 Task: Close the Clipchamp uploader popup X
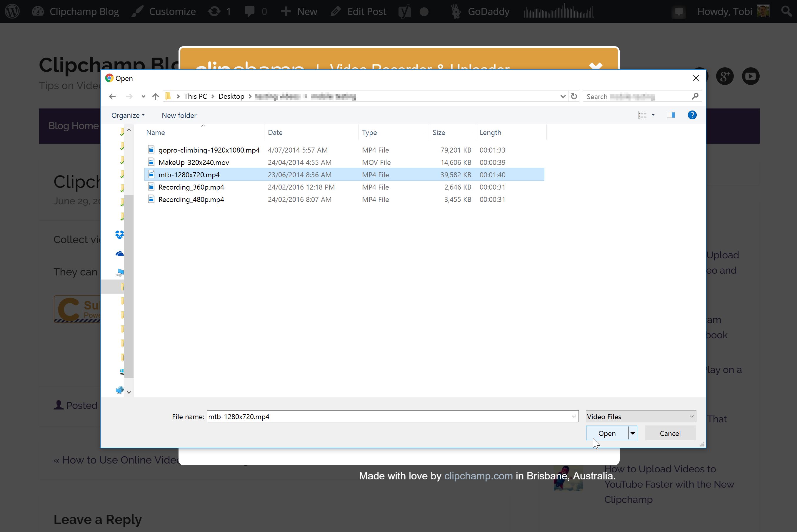point(596,66)
